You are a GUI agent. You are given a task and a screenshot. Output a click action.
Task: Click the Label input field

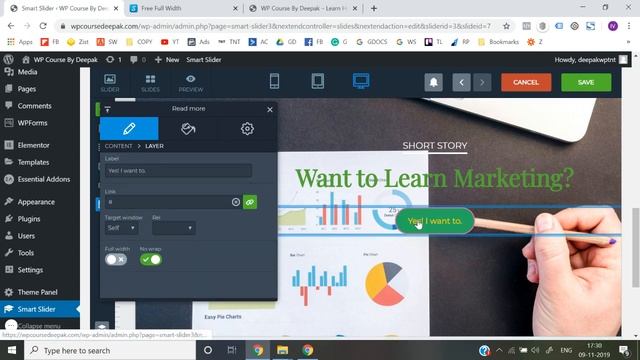pyautogui.click(x=178, y=171)
